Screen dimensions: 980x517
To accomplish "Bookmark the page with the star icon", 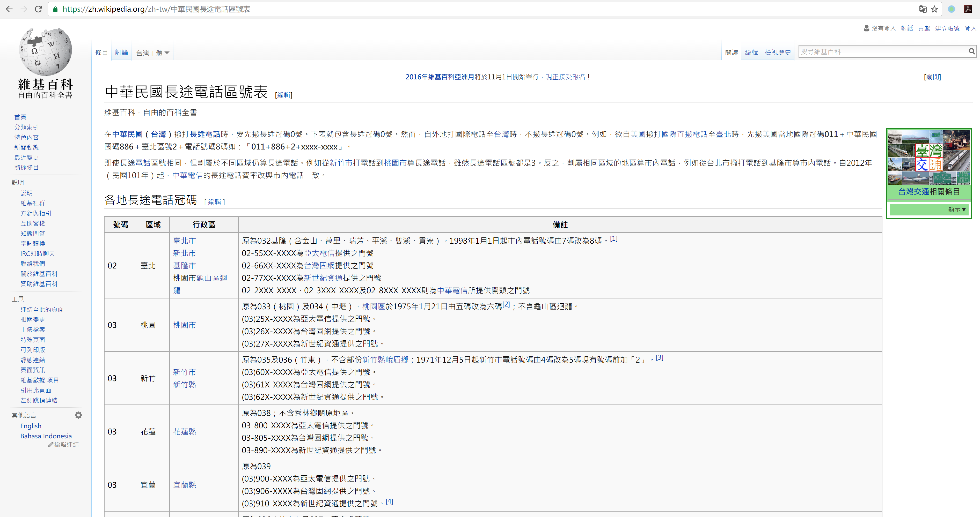I will tap(934, 9).
